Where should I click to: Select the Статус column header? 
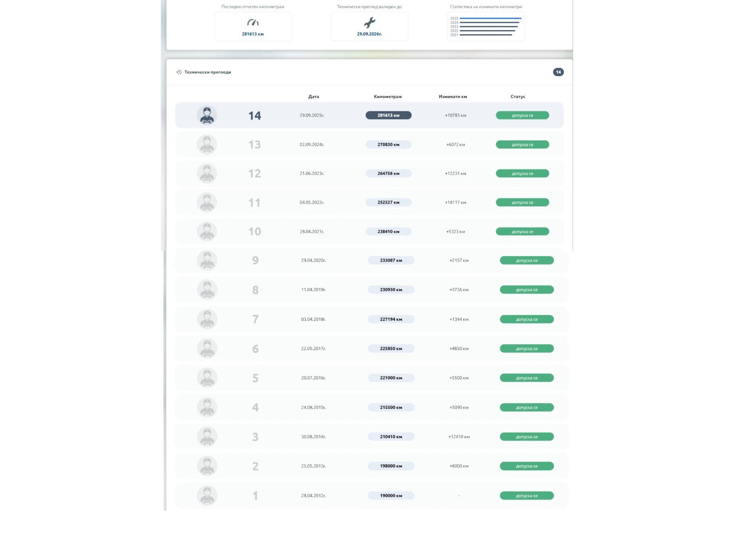point(517,97)
